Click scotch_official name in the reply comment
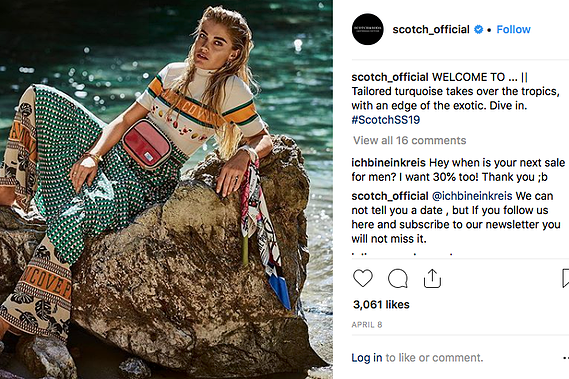 [x=390, y=196]
